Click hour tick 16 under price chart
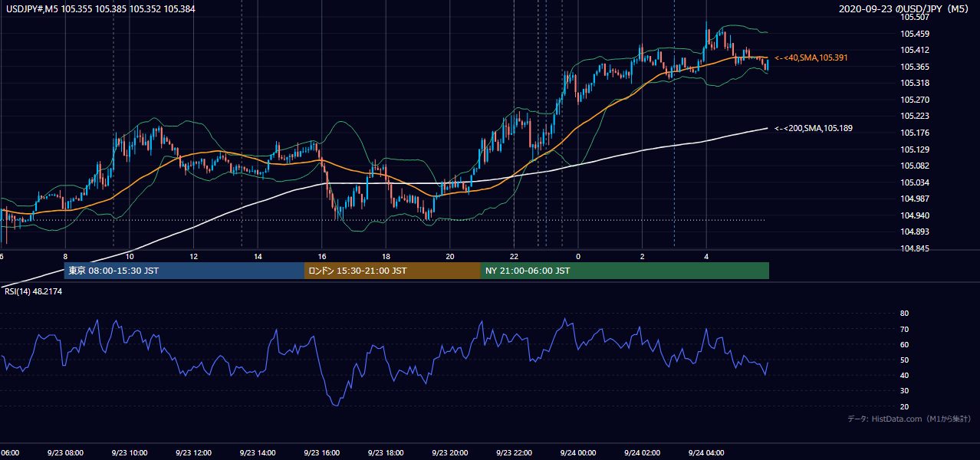Screen dimensions: 980x460 [322, 257]
